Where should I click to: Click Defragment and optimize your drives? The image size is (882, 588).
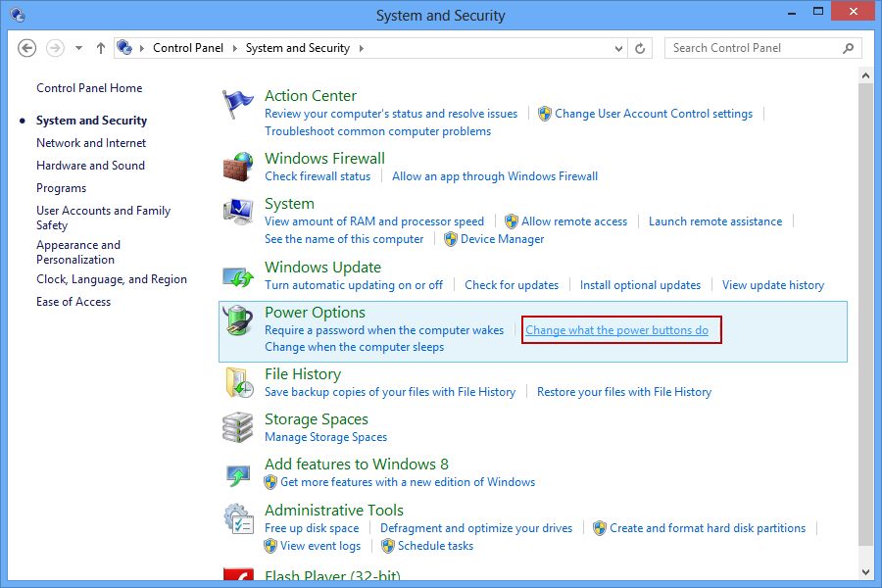(x=476, y=528)
